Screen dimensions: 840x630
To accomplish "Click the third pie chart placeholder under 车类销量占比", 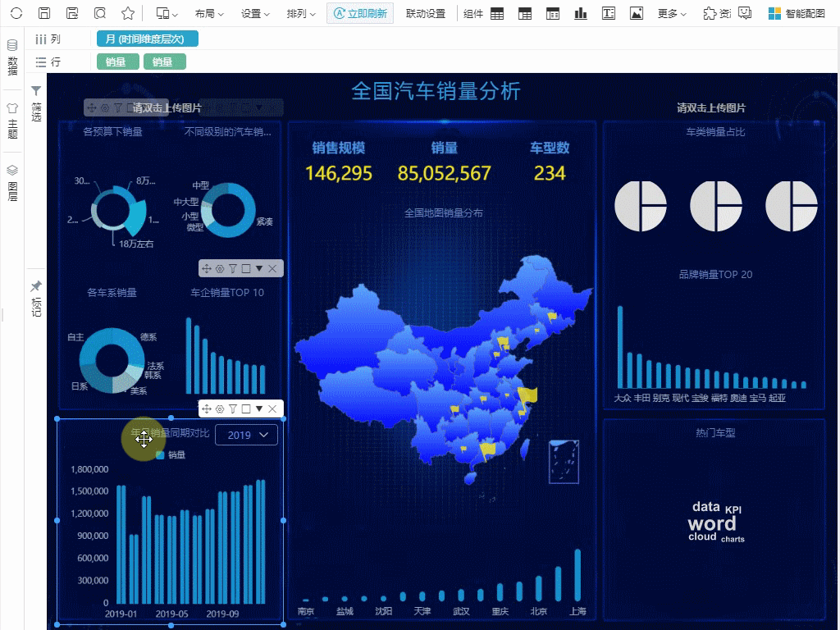I will [792, 206].
